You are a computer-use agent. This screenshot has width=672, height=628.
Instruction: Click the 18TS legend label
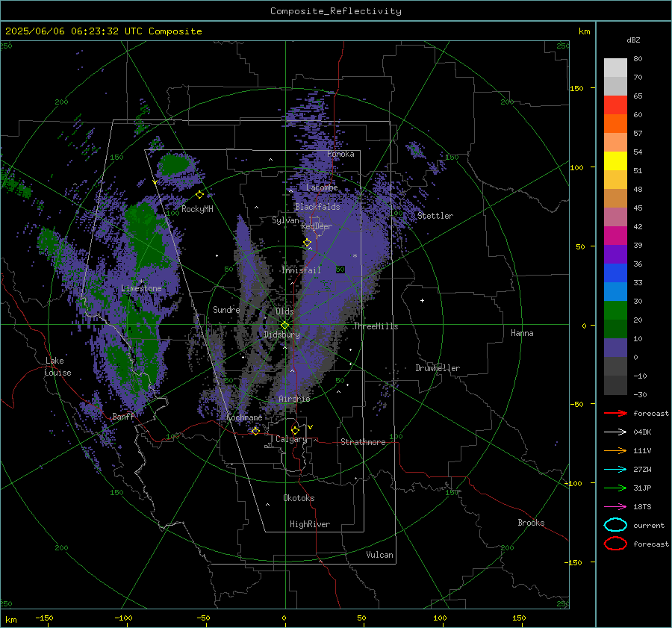pyautogui.click(x=642, y=507)
